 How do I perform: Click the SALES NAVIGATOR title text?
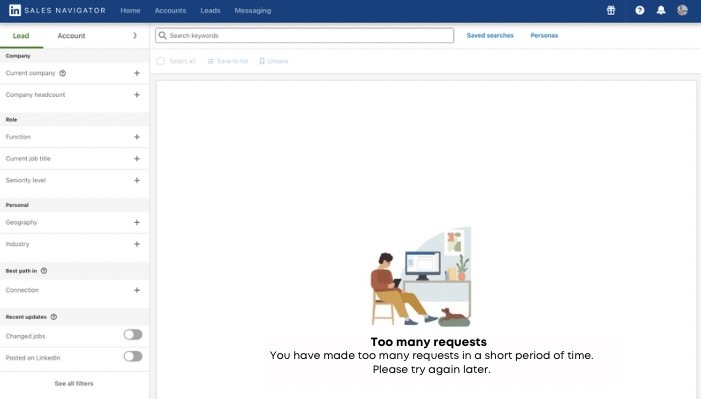click(65, 10)
